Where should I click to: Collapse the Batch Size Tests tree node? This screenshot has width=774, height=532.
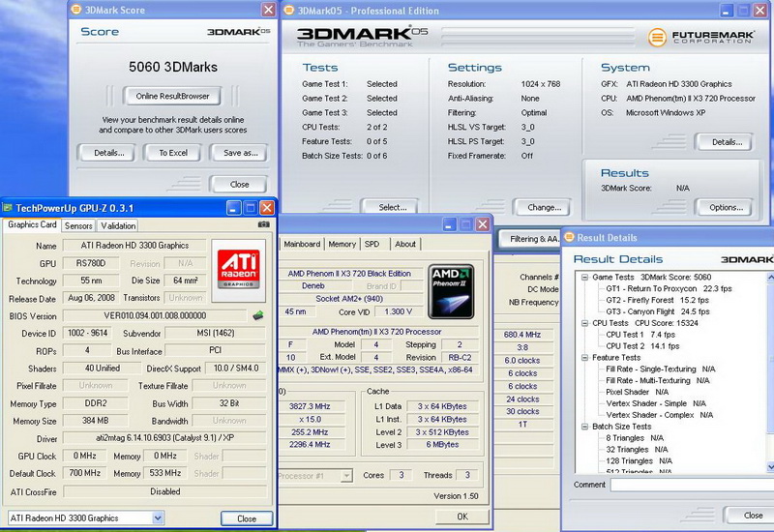584,427
